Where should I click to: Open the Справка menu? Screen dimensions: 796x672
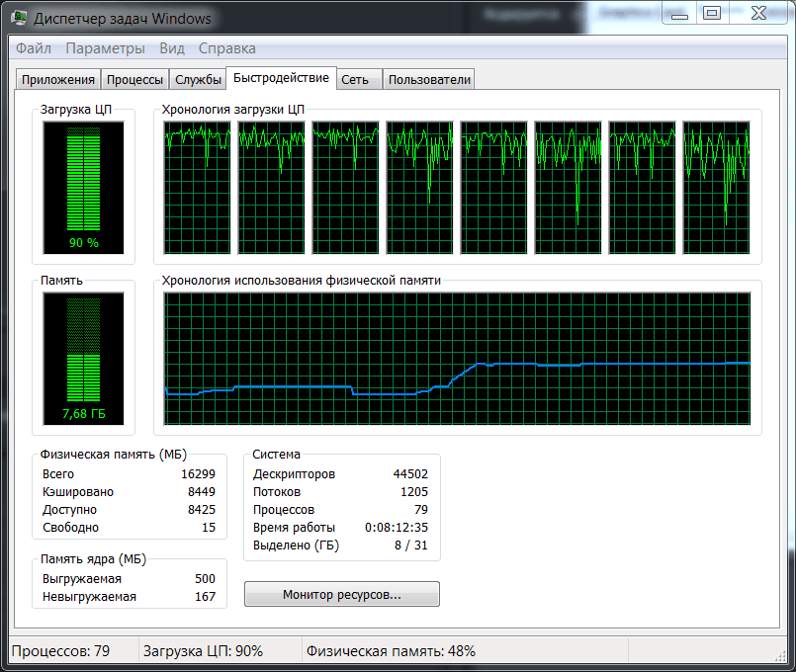(x=226, y=48)
